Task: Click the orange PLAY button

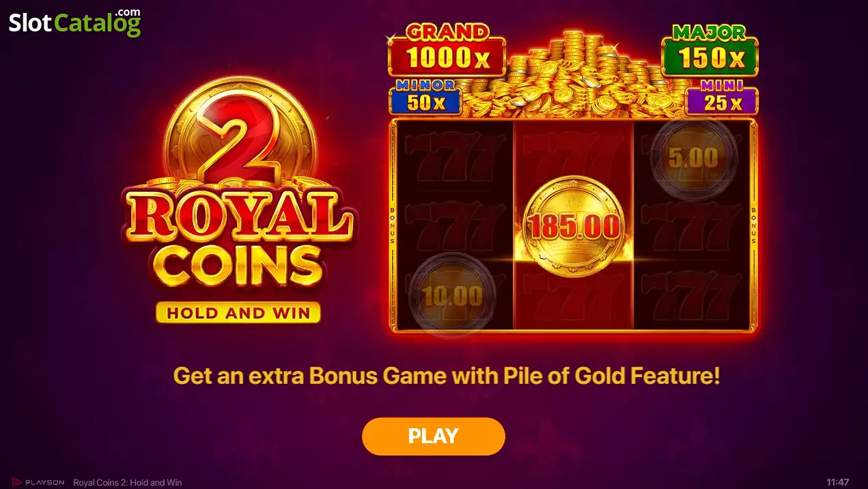Action: point(433,436)
